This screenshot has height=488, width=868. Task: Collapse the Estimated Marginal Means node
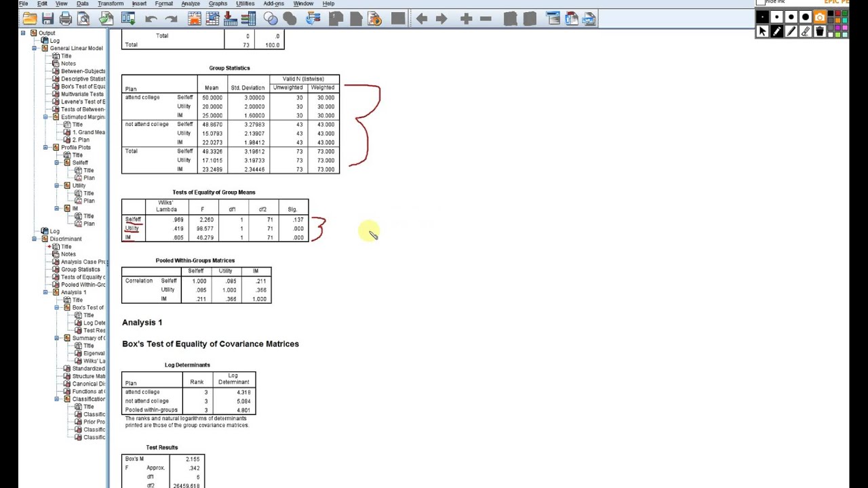(x=45, y=117)
